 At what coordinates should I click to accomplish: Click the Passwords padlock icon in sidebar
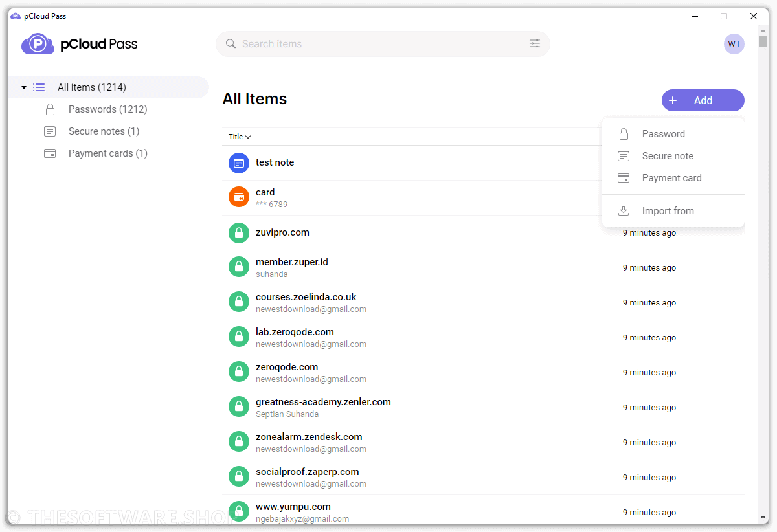pyautogui.click(x=50, y=109)
